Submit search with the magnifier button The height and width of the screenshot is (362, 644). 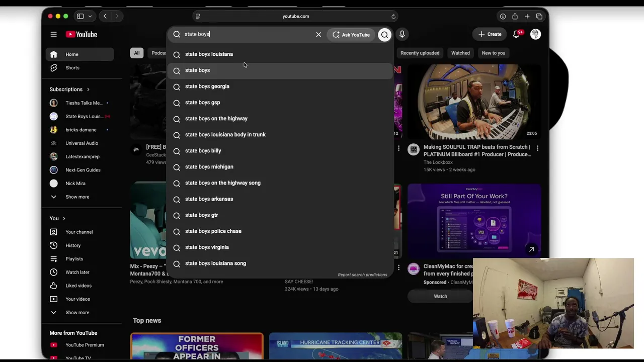(x=384, y=34)
